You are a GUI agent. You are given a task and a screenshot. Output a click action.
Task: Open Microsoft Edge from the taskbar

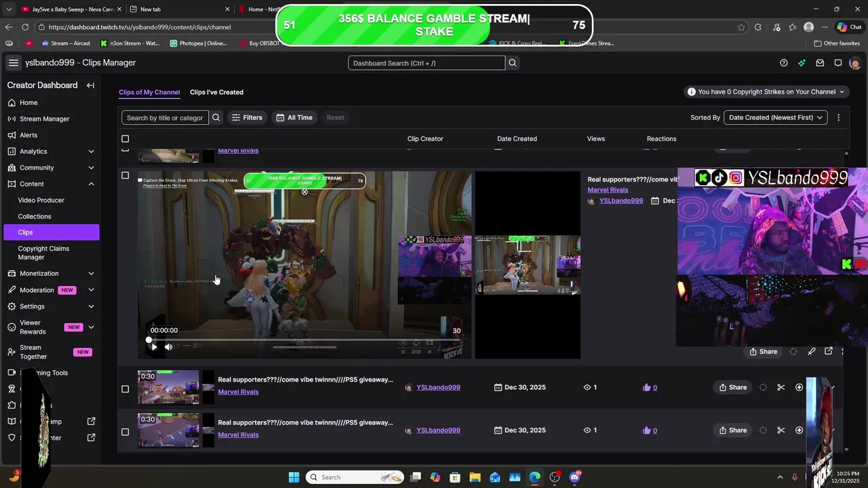[535, 477]
